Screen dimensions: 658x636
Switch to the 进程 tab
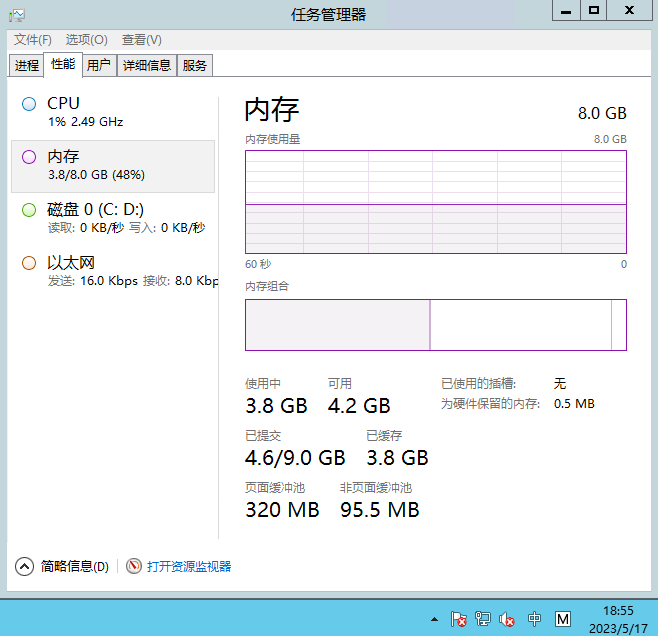(x=27, y=66)
